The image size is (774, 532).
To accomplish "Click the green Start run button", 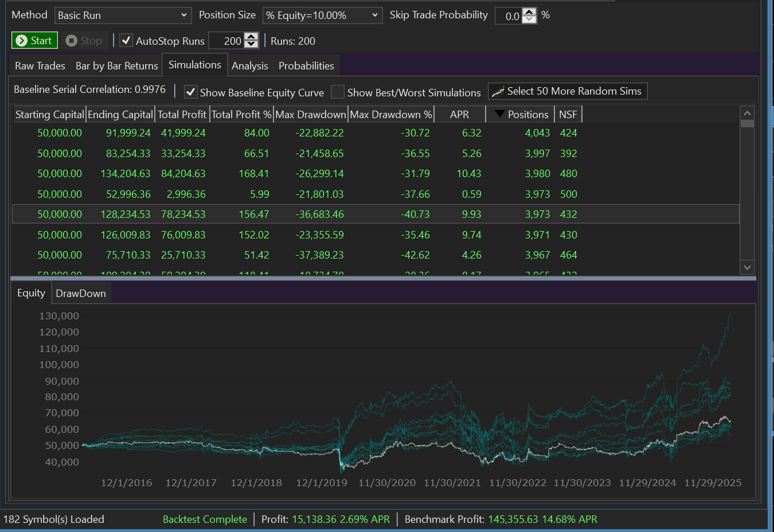I will [34, 41].
